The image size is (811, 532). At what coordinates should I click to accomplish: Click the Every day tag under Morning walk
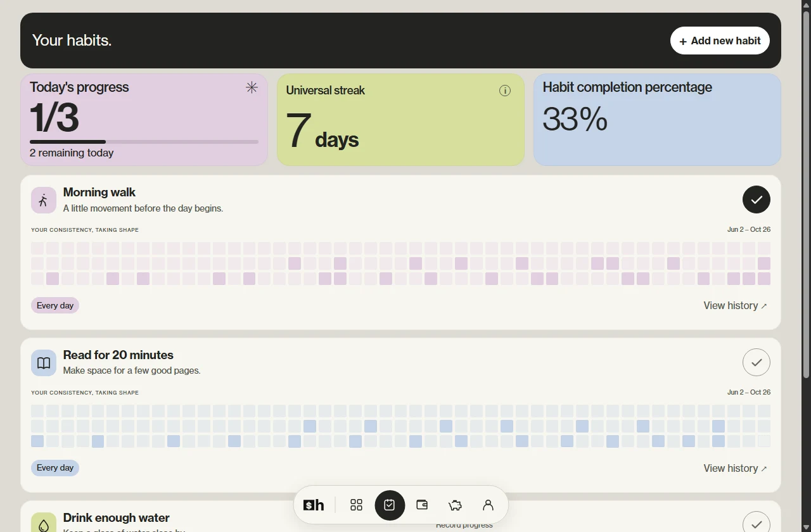55,305
